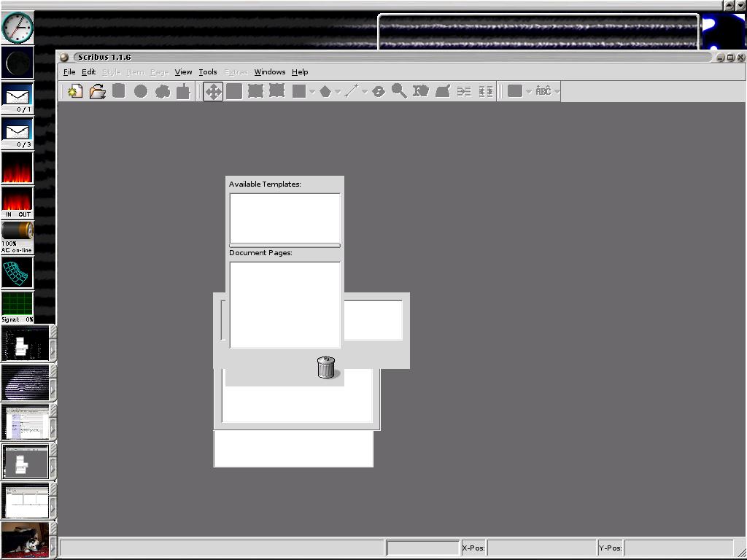Click the Unlink Text Frames icon

[485, 91]
